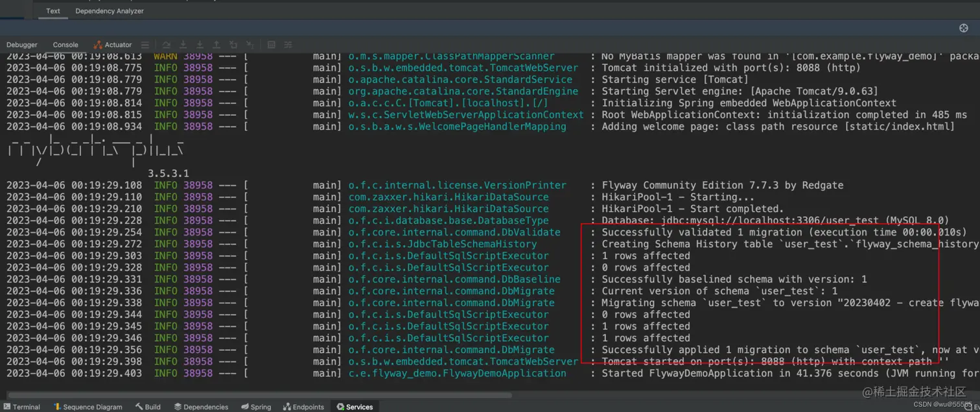The height and width of the screenshot is (412, 980).
Task: Select the Console tab
Action: coord(65,45)
